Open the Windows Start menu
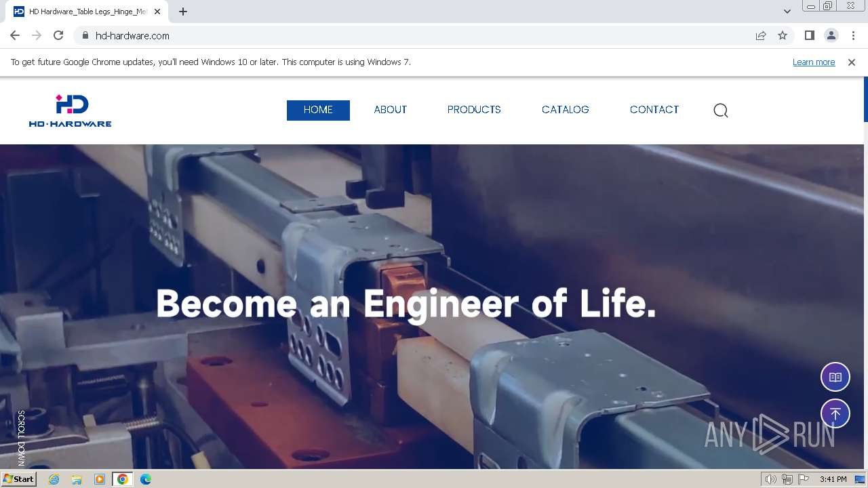This screenshot has height=488, width=868. pos(18,479)
